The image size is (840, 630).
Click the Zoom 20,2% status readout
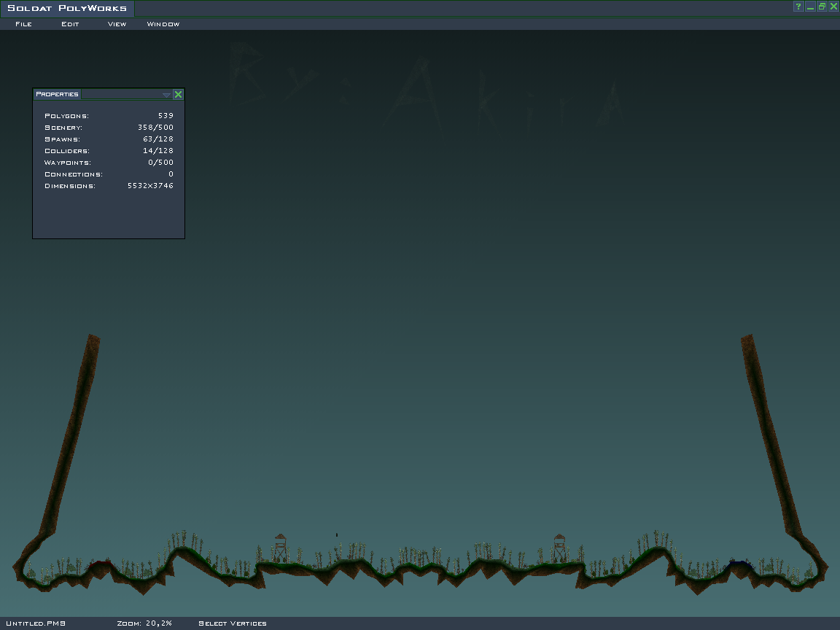coord(144,623)
